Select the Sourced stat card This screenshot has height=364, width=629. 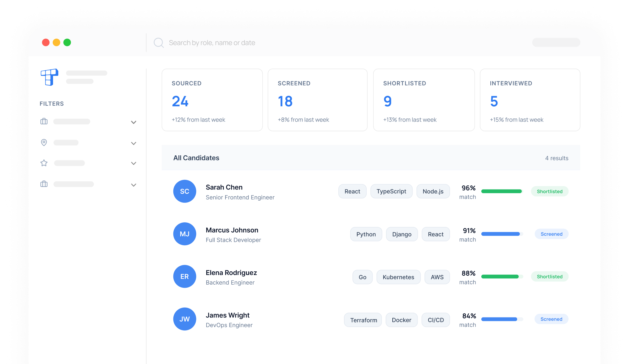[x=212, y=100]
